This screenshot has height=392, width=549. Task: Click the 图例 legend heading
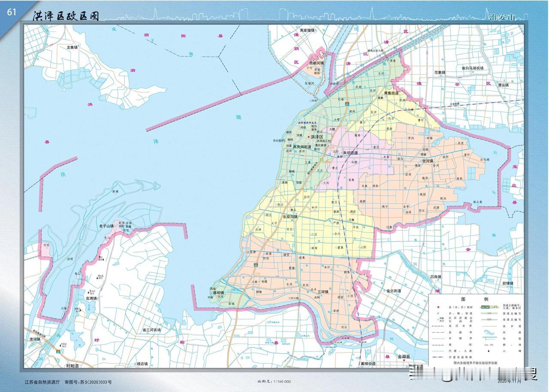coord(476,299)
